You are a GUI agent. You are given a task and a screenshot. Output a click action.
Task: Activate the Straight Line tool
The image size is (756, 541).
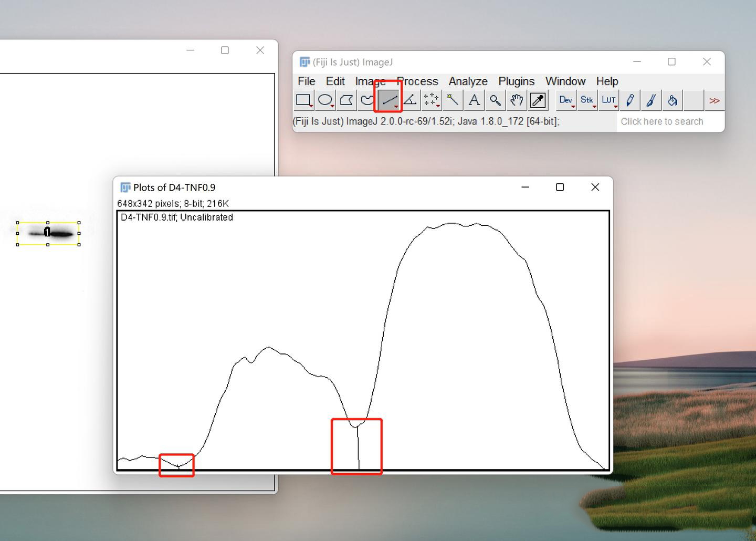pos(388,100)
